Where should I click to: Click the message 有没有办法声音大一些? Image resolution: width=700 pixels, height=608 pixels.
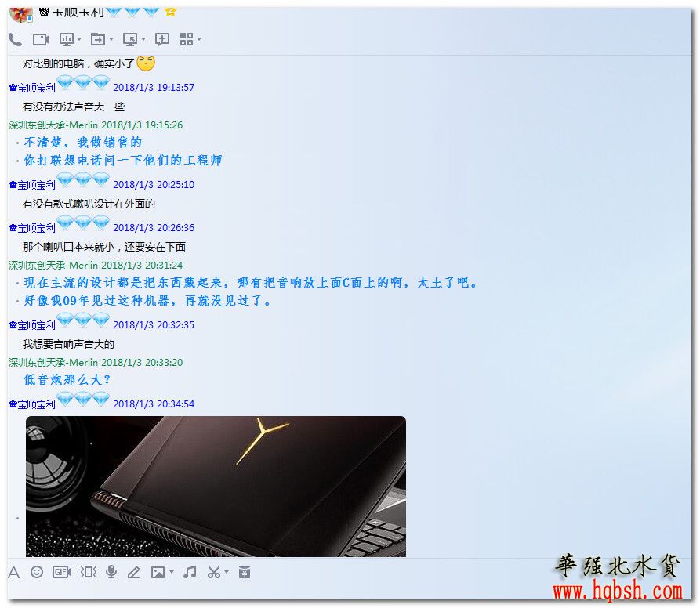tap(74, 107)
